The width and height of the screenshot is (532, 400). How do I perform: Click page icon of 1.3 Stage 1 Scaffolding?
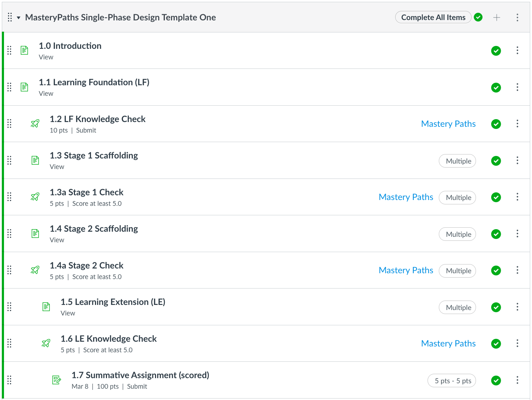35,160
